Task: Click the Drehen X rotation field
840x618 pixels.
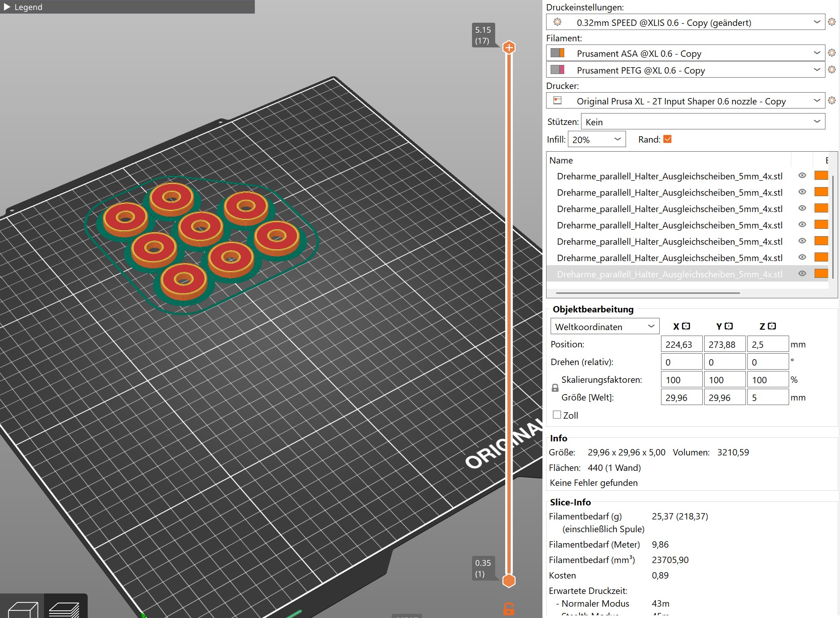Action: point(681,362)
